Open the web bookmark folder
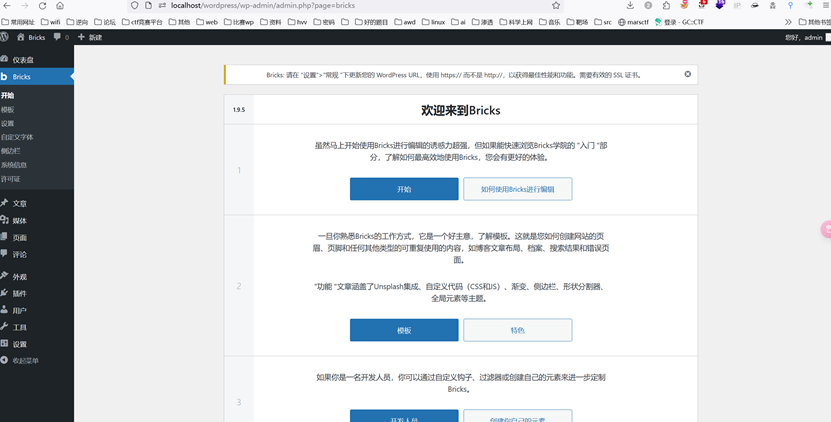 pyautogui.click(x=207, y=22)
